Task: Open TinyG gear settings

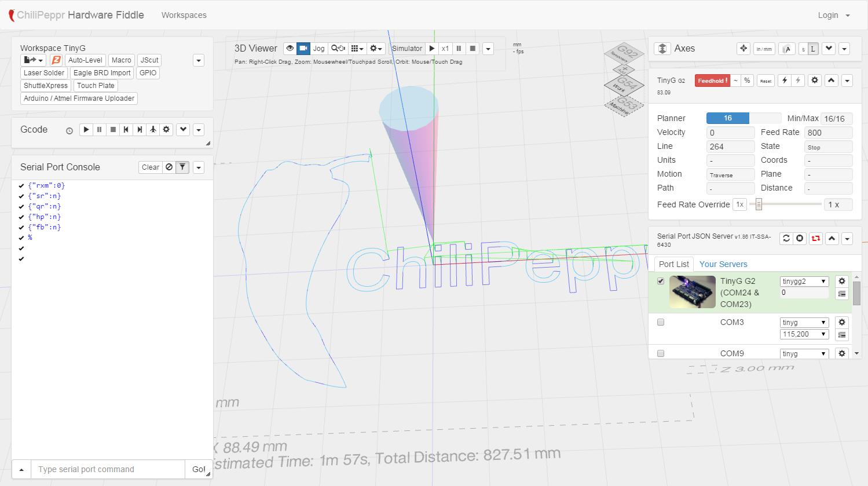Action: coord(815,81)
